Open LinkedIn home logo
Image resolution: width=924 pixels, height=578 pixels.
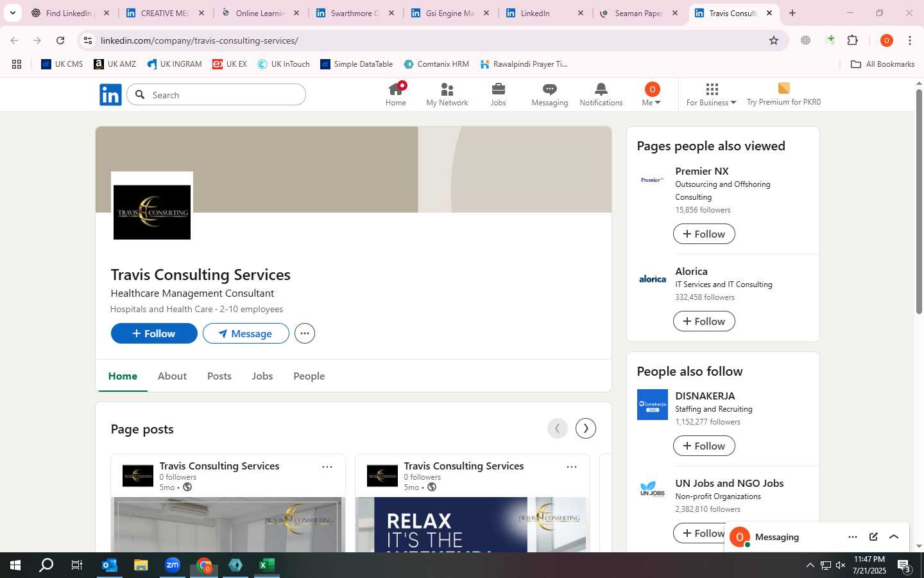point(110,95)
